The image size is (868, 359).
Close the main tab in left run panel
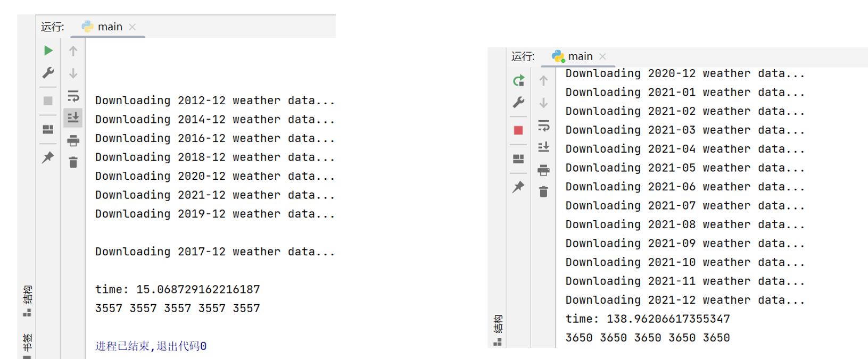click(133, 27)
